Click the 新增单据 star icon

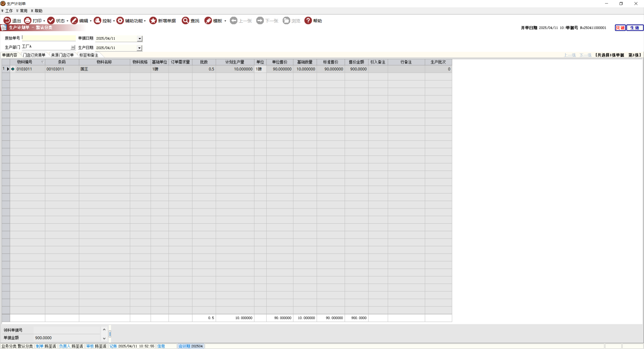[153, 21]
